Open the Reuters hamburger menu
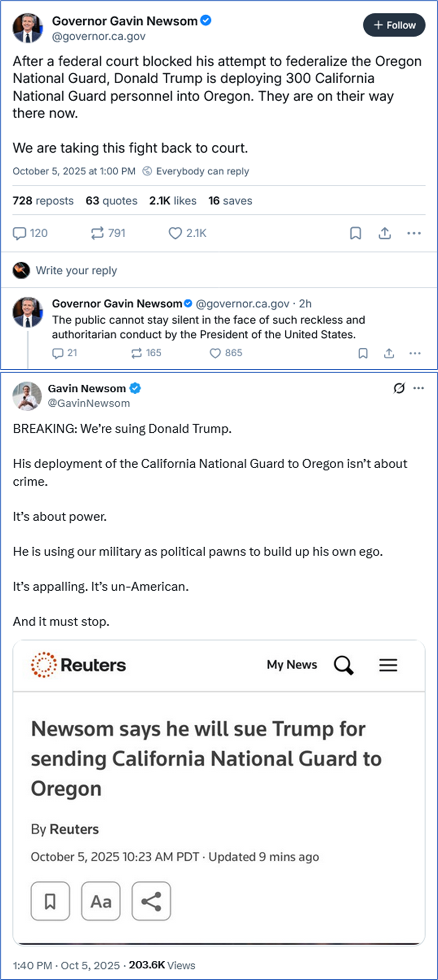Viewport: 438px width, 980px height. 388,665
